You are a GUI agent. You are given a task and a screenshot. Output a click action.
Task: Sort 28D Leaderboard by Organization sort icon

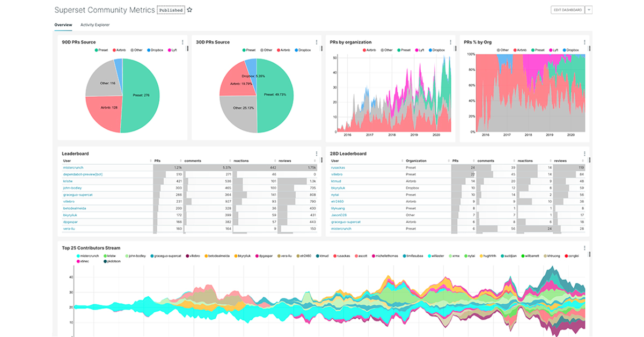click(x=448, y=161)
